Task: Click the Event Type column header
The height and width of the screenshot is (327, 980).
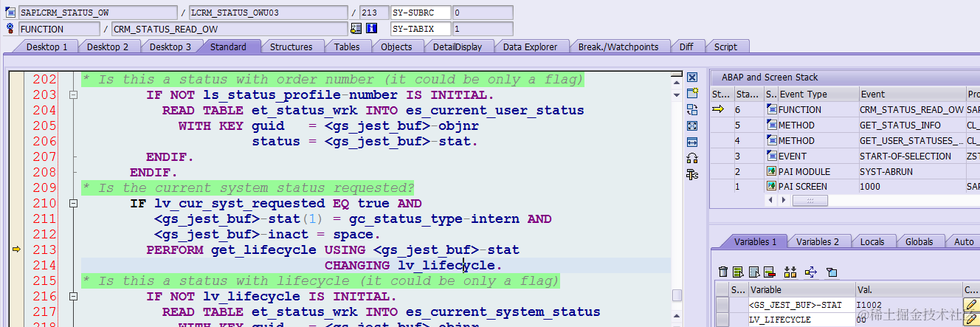Action: tap(818, 94)
